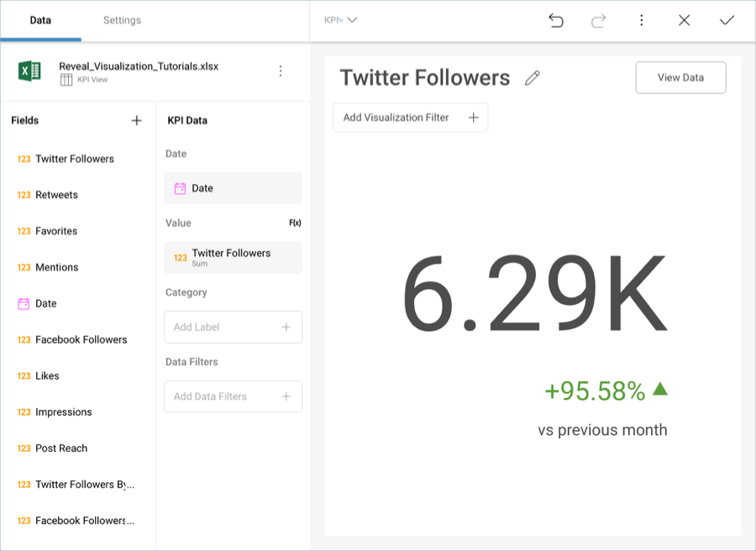Select the Impressions field in list
The height and width of the screenshot is (551, 756).
pyautogui.click(x=63, y=412)
